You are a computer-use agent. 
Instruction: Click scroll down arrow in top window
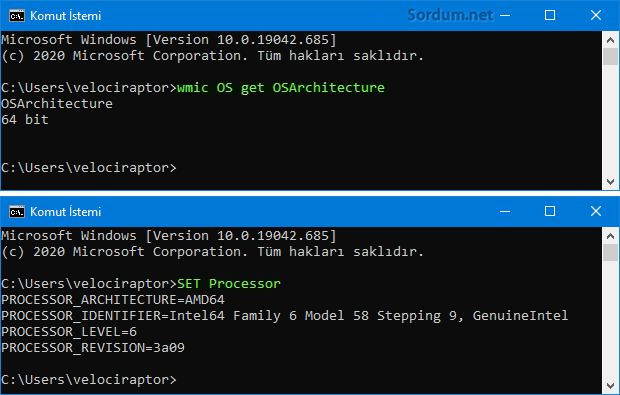[610, 182]
